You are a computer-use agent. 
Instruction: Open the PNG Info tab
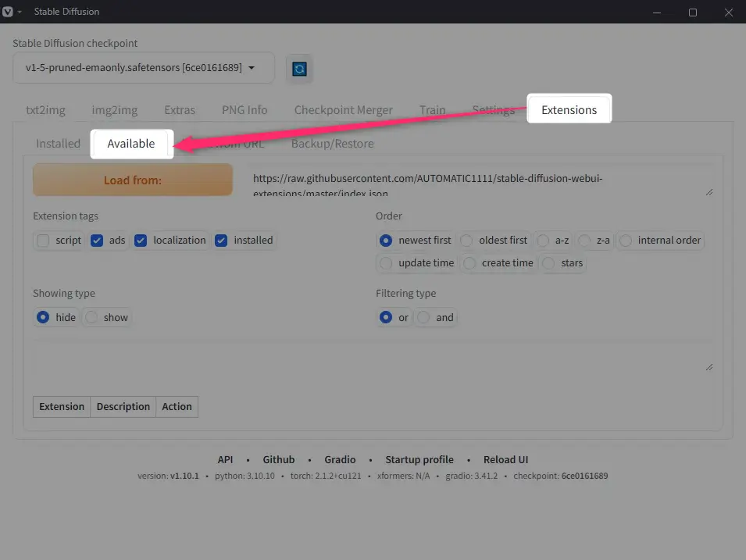pyautogui.click(x=245, y=110)
